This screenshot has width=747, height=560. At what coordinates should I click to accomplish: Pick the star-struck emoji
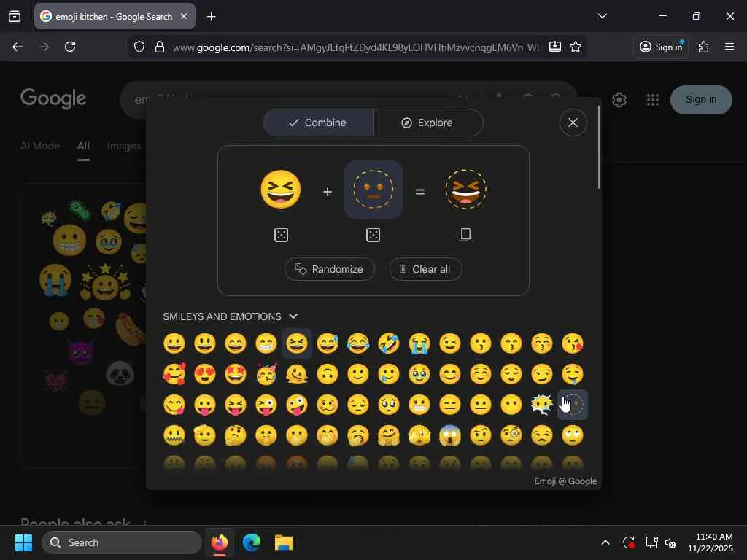pos(236,374)
